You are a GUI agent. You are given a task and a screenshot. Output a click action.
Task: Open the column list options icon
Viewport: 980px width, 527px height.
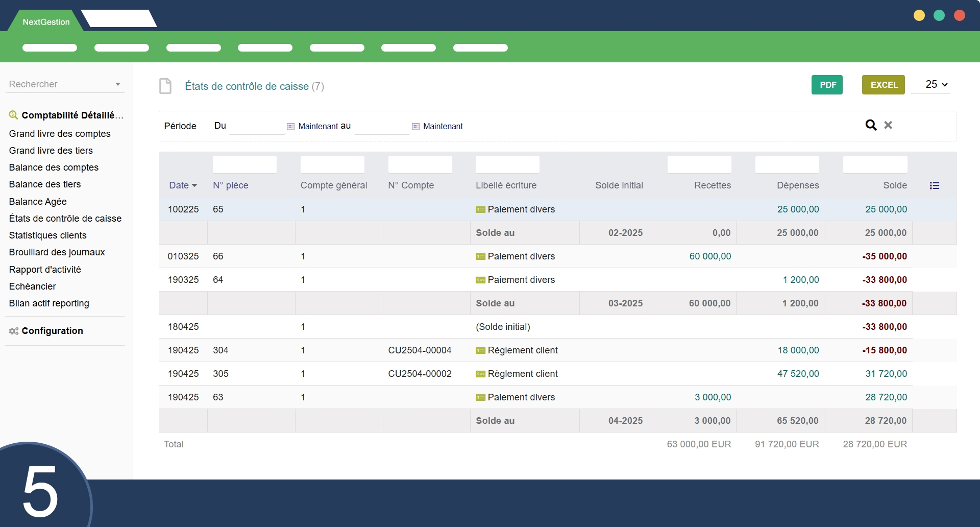coord(934,185)
